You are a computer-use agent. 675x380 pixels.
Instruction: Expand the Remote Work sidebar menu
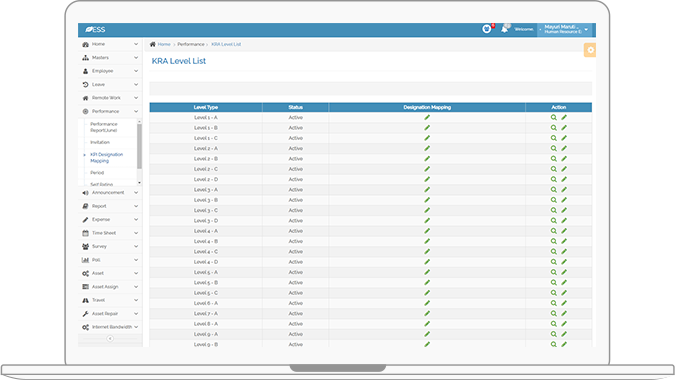pyautogui.click(x=110, y=98)
